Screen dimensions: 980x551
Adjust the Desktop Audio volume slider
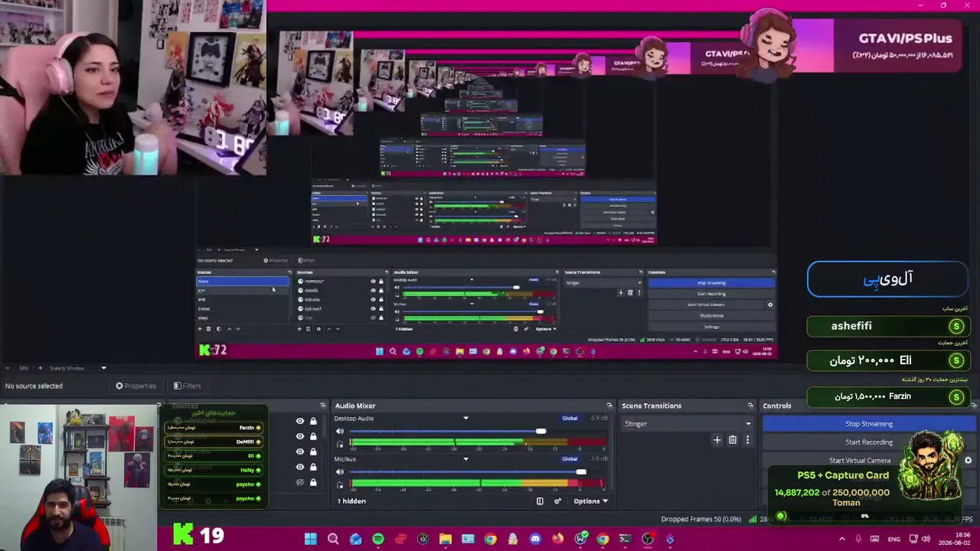coord(541,432)
